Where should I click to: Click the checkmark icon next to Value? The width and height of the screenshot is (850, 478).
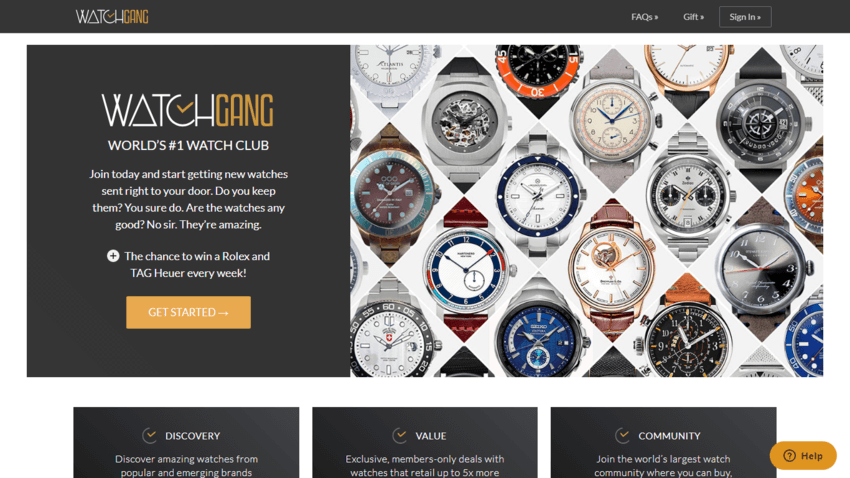[x=400, y=435]
